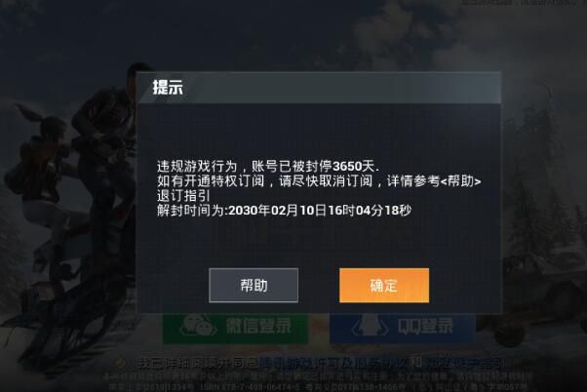Screen dimensions: 587x392
Task: Click the faint text at top-right corner
Action: click(x=521, y=3)
